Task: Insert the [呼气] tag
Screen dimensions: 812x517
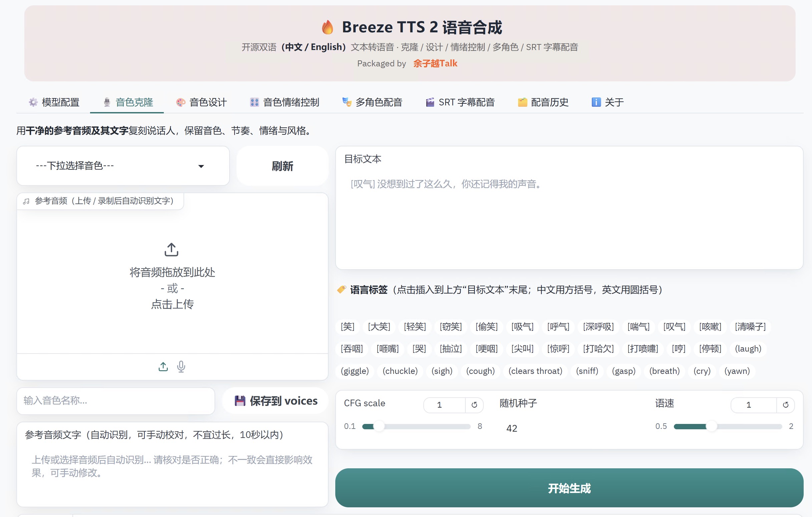Action: (558, 327)
